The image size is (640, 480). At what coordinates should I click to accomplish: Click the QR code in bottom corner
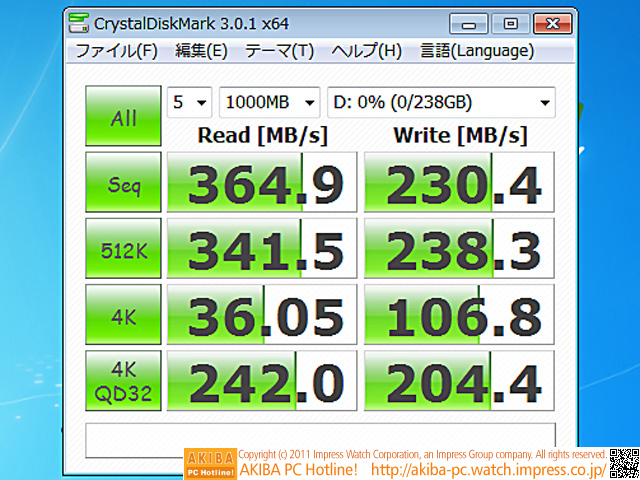[623, 463]
